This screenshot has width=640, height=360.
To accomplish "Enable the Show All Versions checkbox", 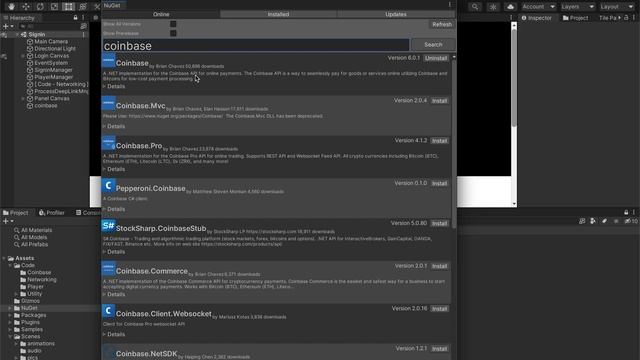I will point(173,24).
